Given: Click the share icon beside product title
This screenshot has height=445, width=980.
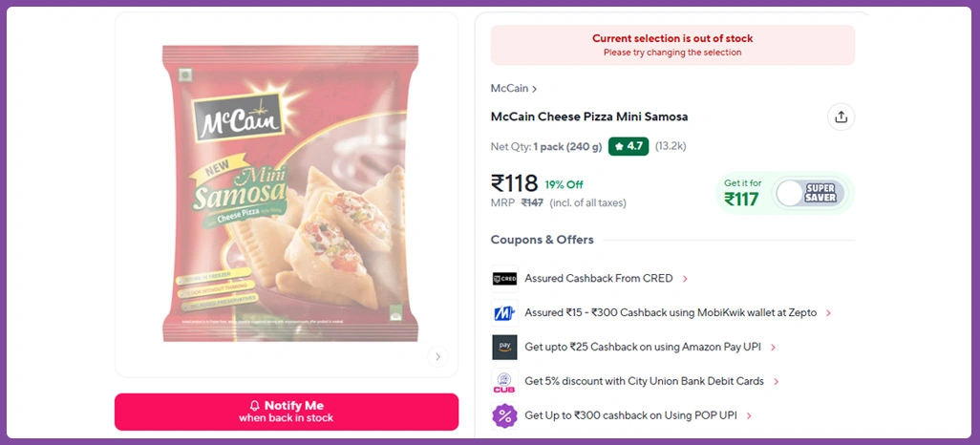Looking at the screenshot, I should pos(841,117).
